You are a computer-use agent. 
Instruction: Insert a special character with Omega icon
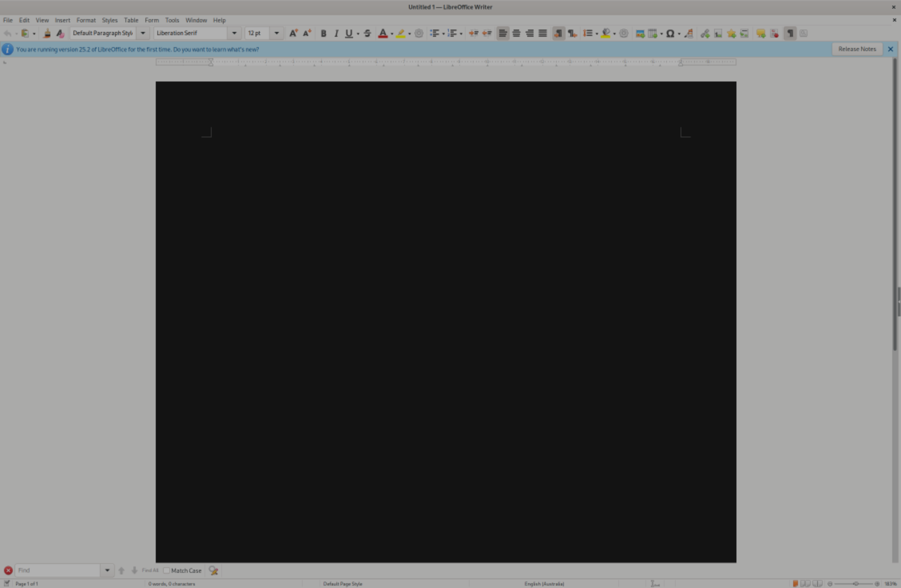point(670,34)
